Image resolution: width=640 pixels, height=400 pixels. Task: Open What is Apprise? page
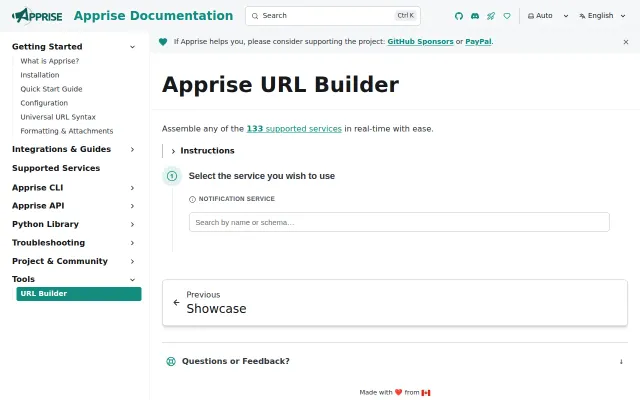50,61
